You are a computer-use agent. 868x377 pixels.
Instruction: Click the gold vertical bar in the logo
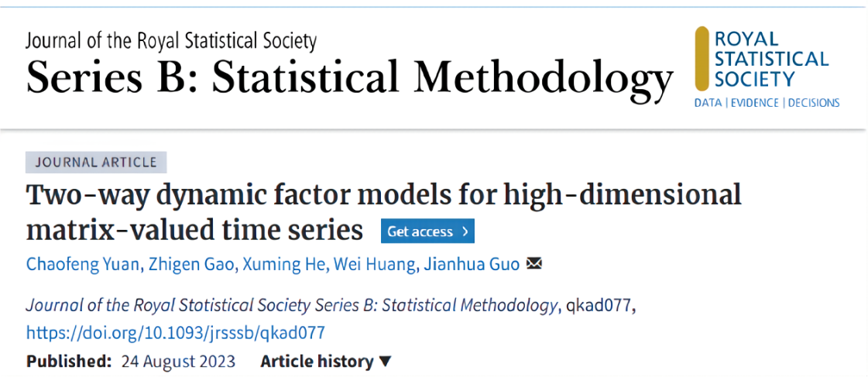(x=702, y=59)
